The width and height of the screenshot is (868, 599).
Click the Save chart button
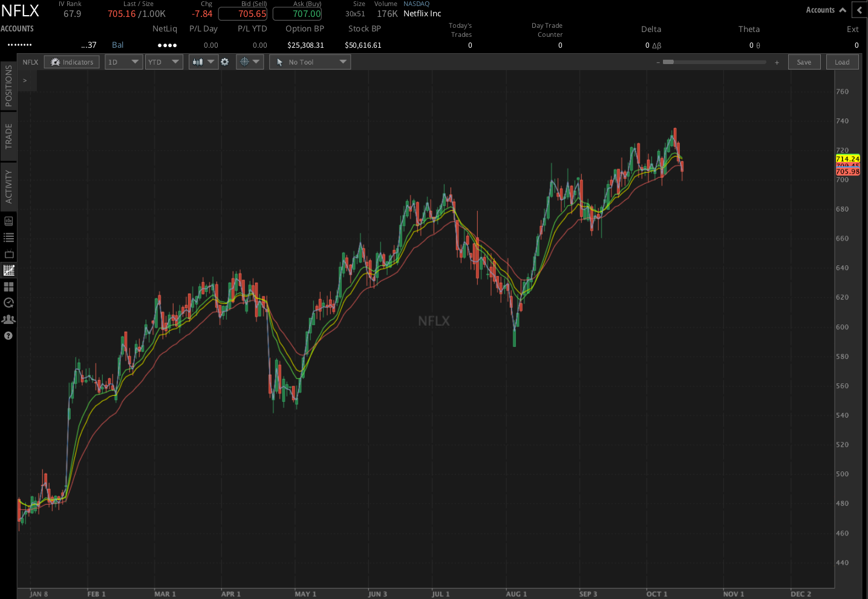pyautogui.click(x=804, y=62)
